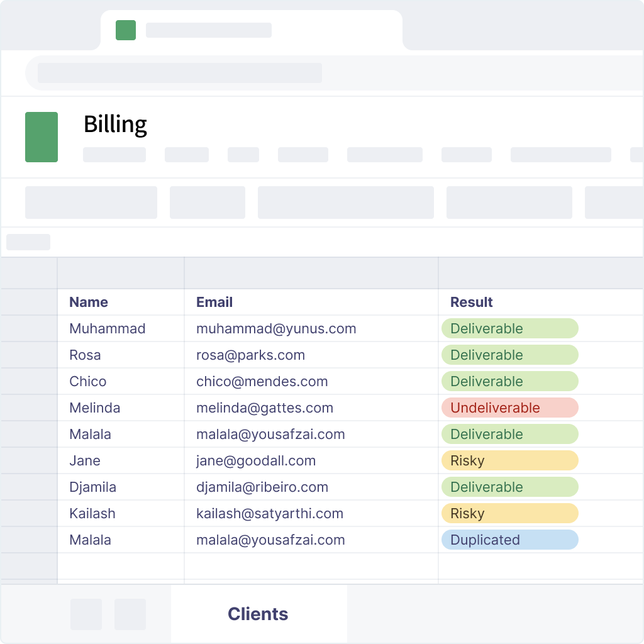The image size is (644, 644).
Task: Select the Name column header cell
Action: pyautogui.click(x=121, y=302)
